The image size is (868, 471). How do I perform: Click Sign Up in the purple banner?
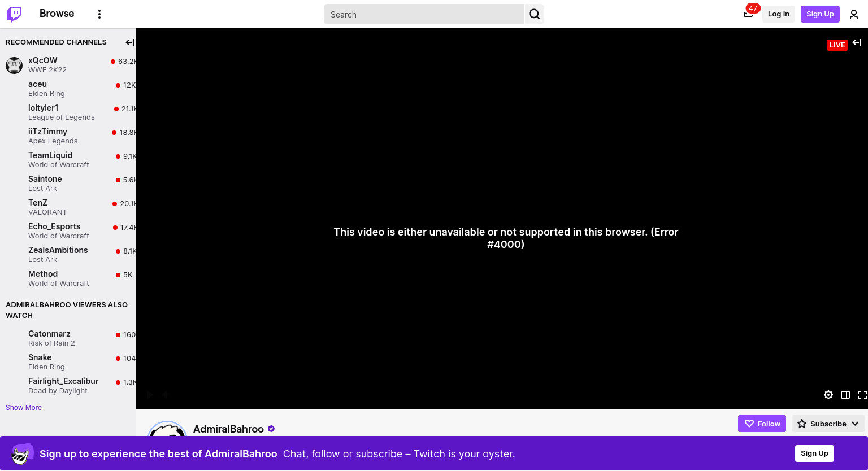(814, 453)
